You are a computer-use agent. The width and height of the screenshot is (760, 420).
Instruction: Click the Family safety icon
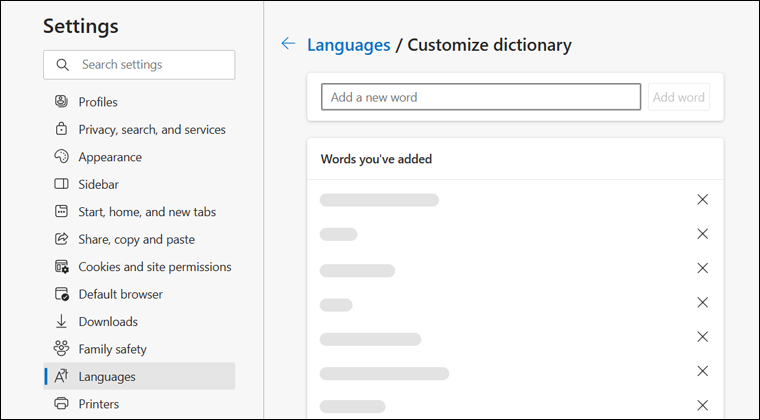(61, 349)
